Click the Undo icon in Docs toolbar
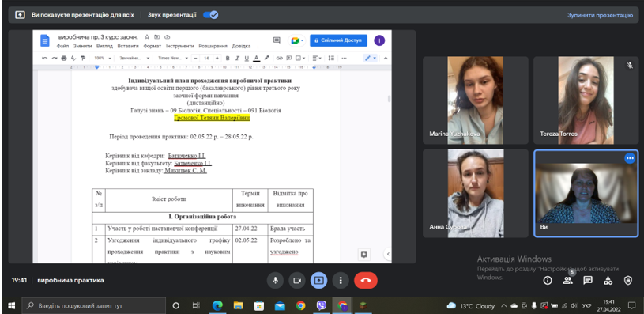The width and height of the screenshot is (644, 314). 45,58
